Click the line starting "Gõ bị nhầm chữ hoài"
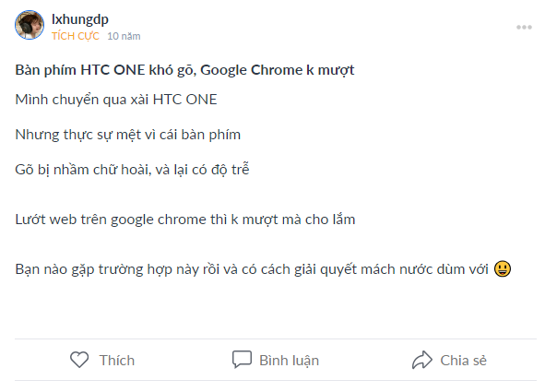Screen dimensions: 557x392 [x=132, y=170]
